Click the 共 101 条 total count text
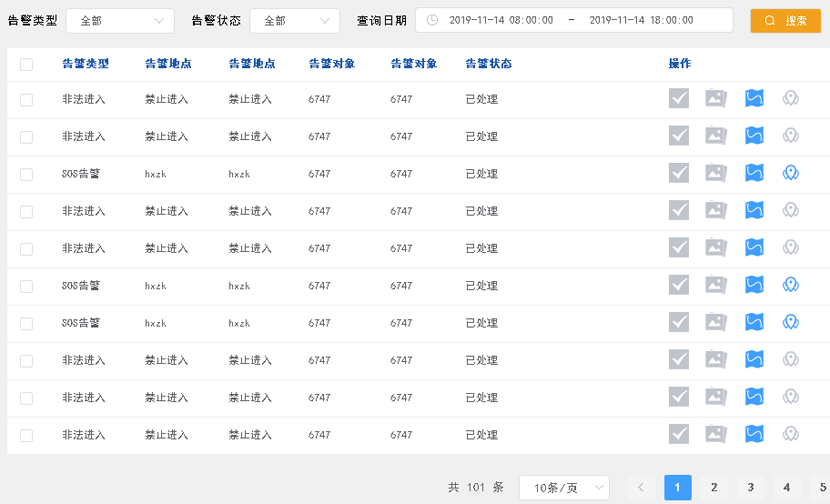Image resolution: width=830 pixels, height=504 pixels. (476, 487)
